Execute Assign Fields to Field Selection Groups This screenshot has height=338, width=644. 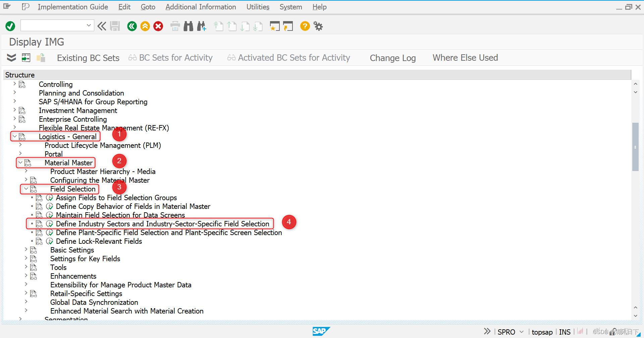click(x=50, y=198)
